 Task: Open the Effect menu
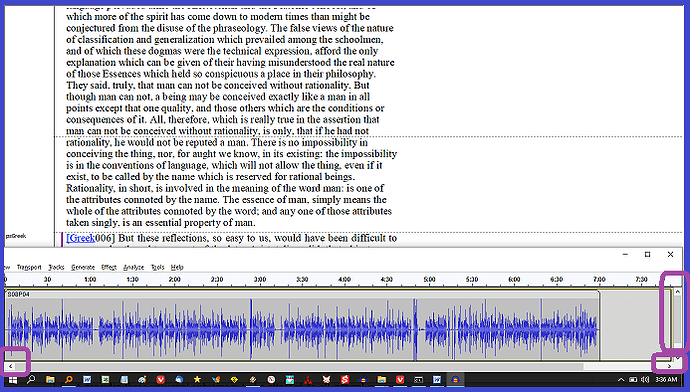[x=109, y=267]
